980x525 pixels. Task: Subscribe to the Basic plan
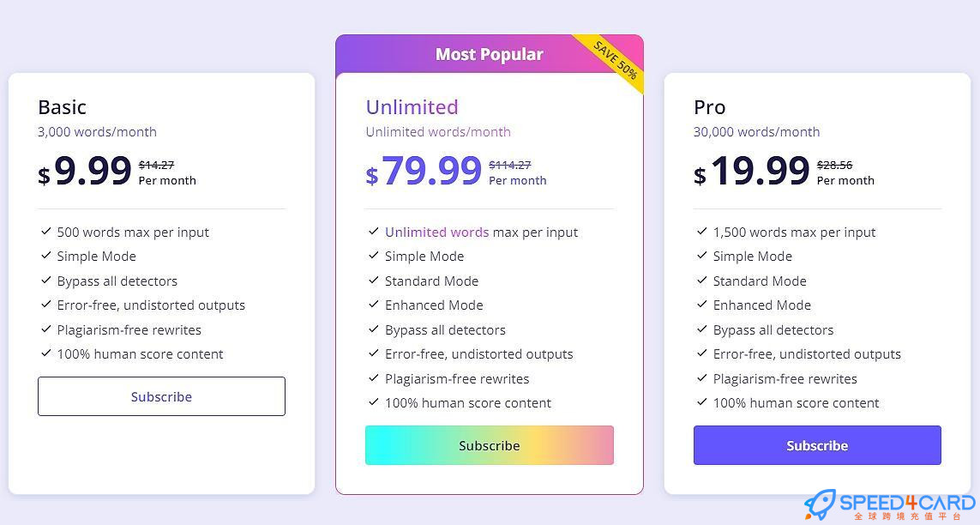coord(161,396)
